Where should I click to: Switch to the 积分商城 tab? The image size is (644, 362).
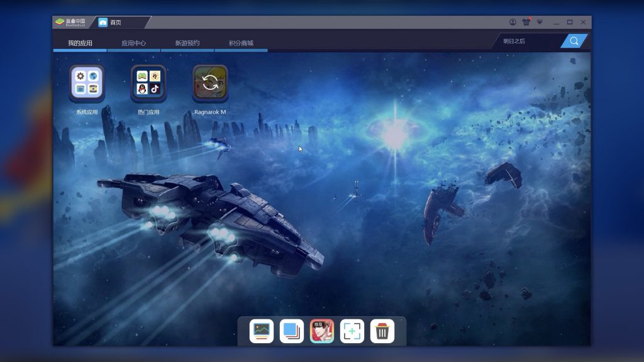[241, 43]
